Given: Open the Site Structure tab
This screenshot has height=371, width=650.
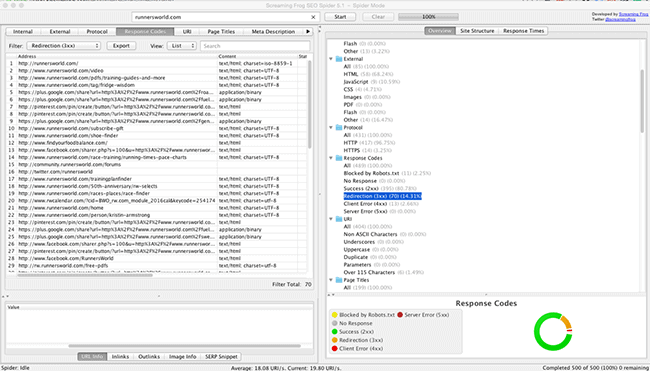Looking at the screenshot, I should pyautogui.click(x=477, y=31).
